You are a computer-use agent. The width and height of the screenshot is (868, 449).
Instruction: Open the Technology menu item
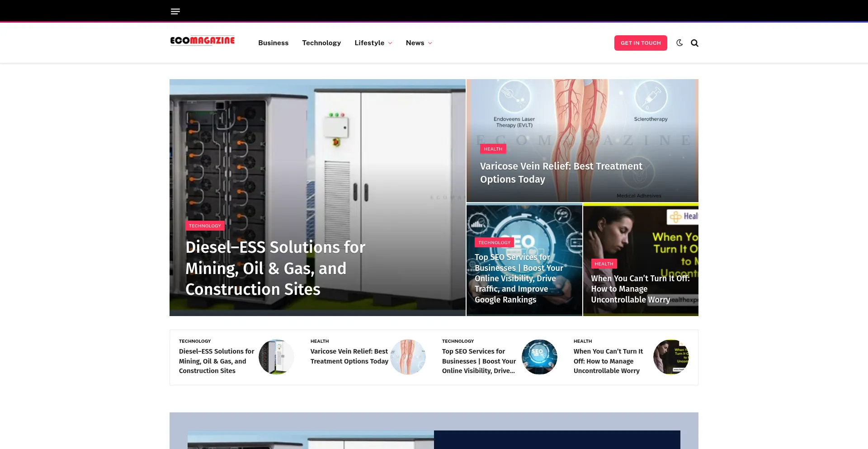321,43
